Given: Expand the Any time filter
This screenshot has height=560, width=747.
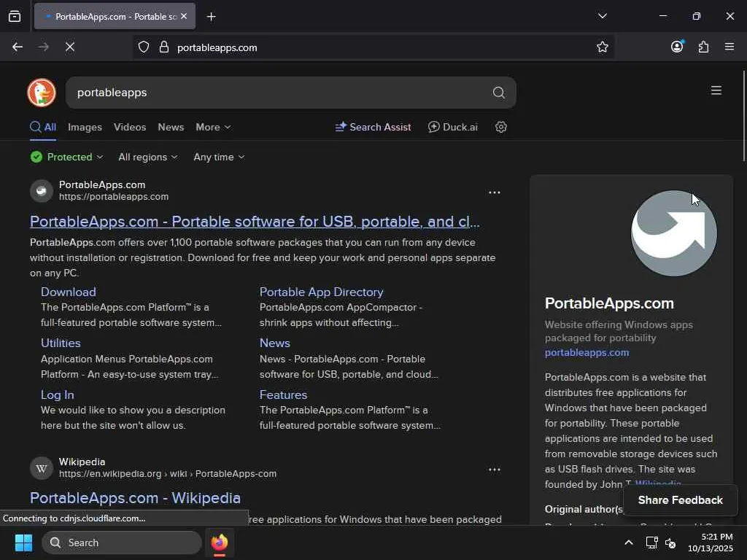Looking at the screenshot, I should pos(219,157).
